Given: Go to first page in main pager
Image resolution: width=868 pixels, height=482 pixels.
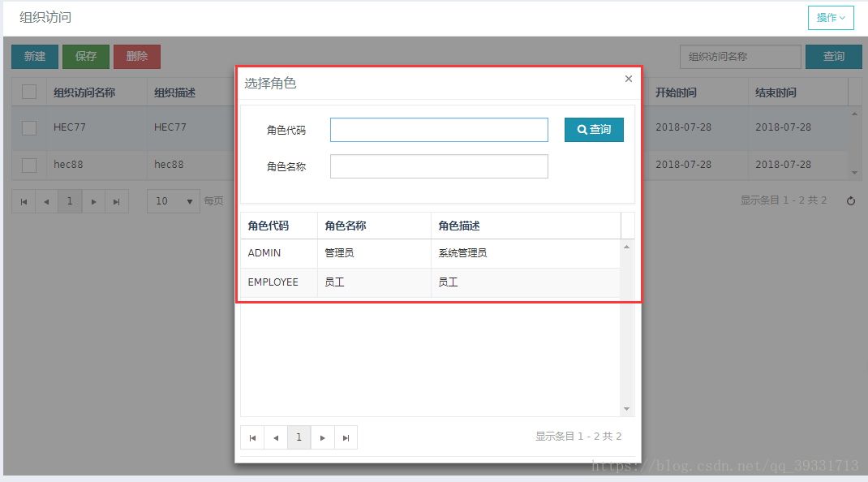Looking at the screenshot, I should (24, 202).
